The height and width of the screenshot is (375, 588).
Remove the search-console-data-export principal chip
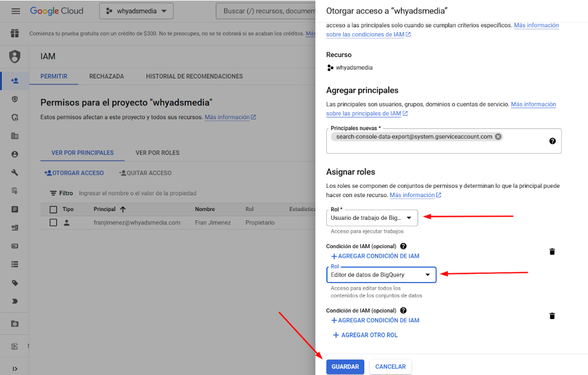click(498, 137)
